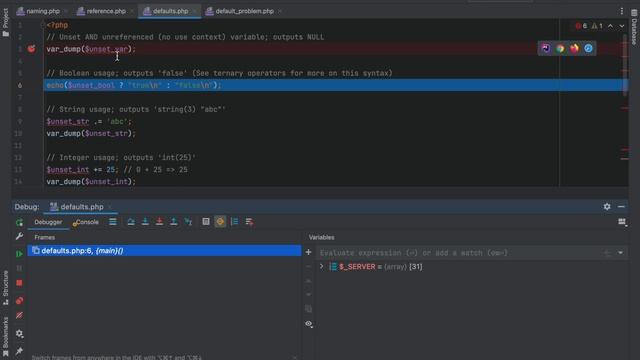640x360 pixels.
Task: Pause the program in debugger sidebar
Action: (19, 268)
